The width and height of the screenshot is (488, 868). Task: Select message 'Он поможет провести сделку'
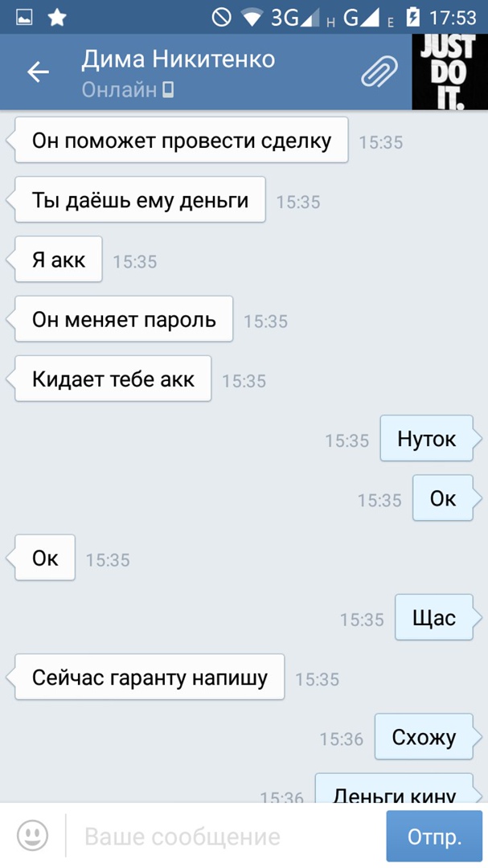181,140
